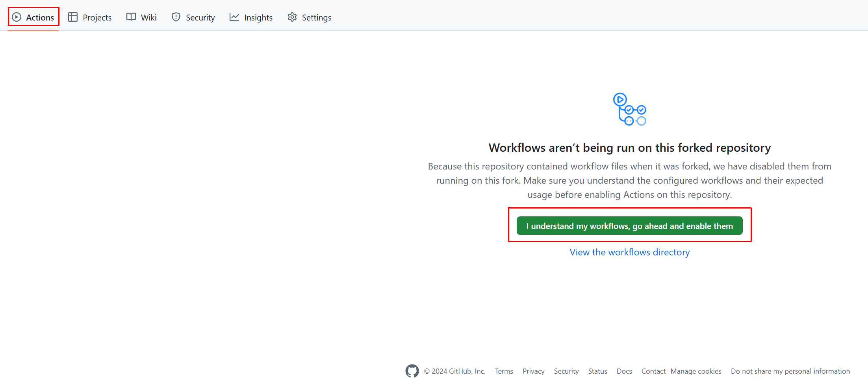This screenshot has height=391, width=868.
Task: Click the Wiki book icon
Action: [x=131, y=17]
